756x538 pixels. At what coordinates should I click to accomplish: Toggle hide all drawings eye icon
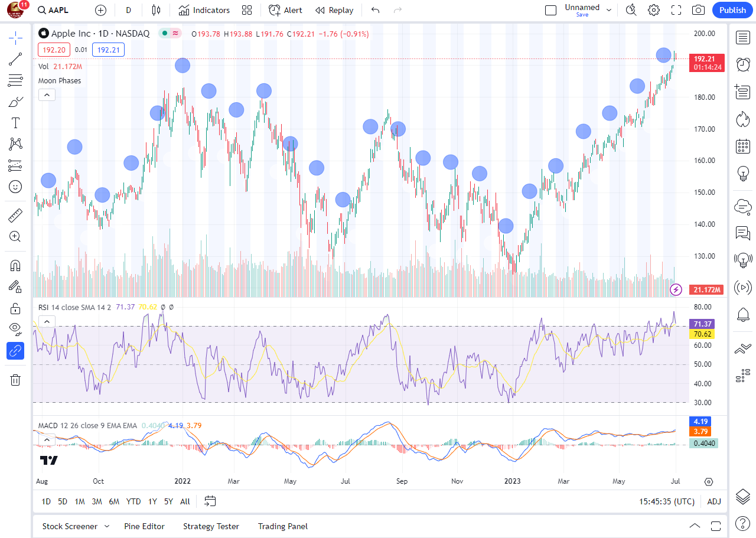15,329
